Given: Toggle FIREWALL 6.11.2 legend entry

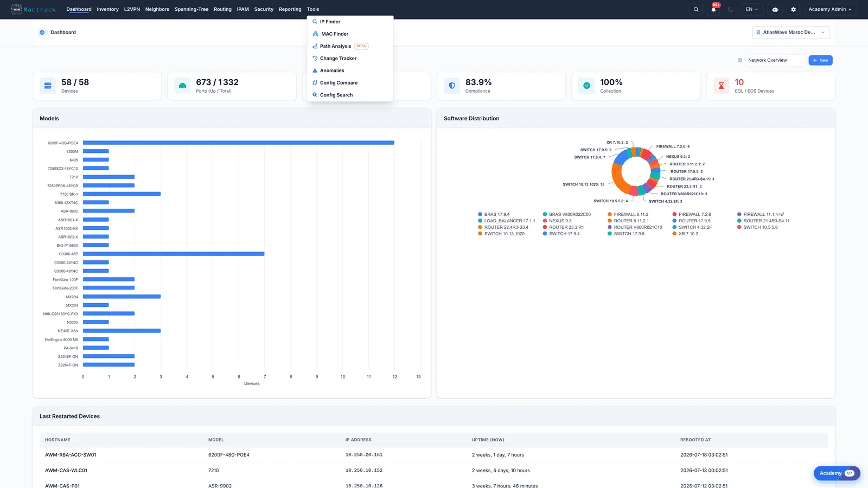Looking at the screenshot, I should pos(628,214).
